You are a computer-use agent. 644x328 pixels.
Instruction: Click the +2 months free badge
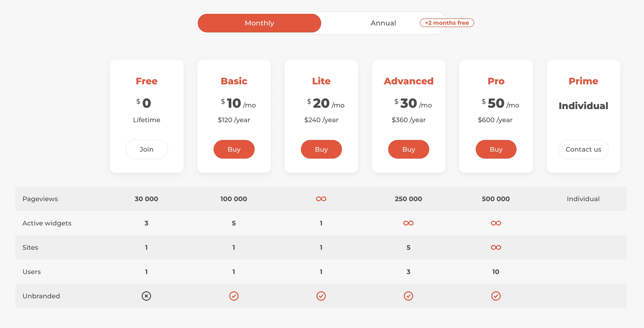(447, 23)
